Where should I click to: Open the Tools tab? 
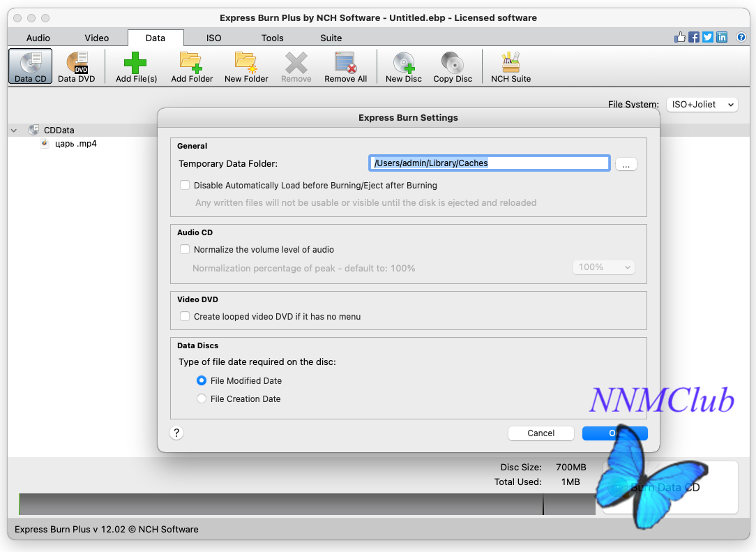273,38
